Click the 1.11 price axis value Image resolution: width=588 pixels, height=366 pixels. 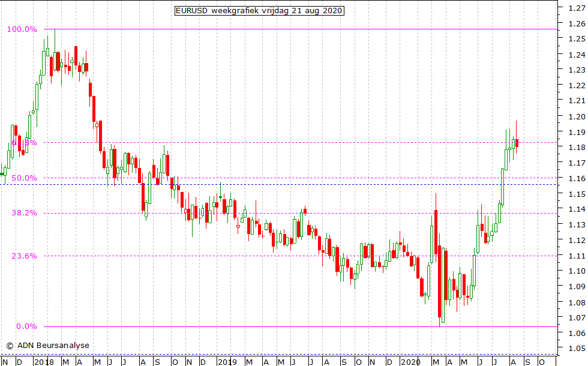pyautogui.click(x=577, y=256)
